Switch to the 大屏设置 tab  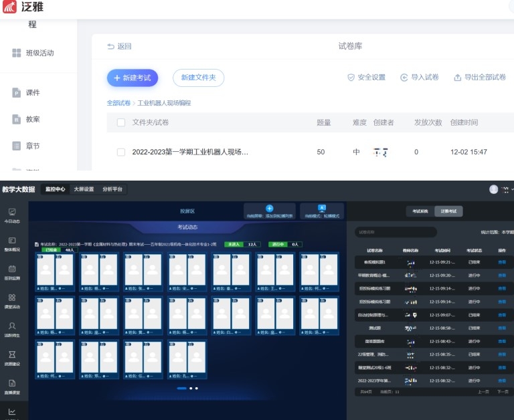click(84, 189)
